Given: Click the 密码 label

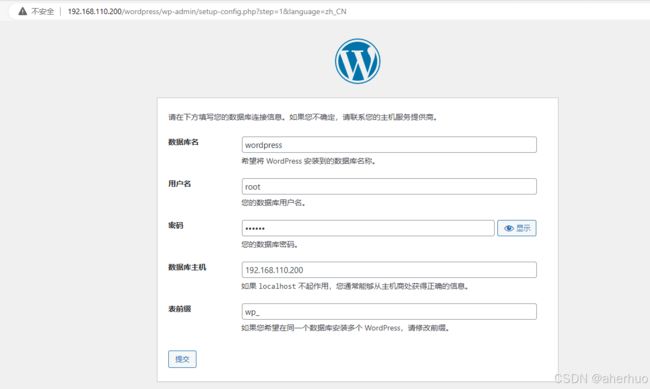Looking at the screenshot, I should (x=175, y=225).
